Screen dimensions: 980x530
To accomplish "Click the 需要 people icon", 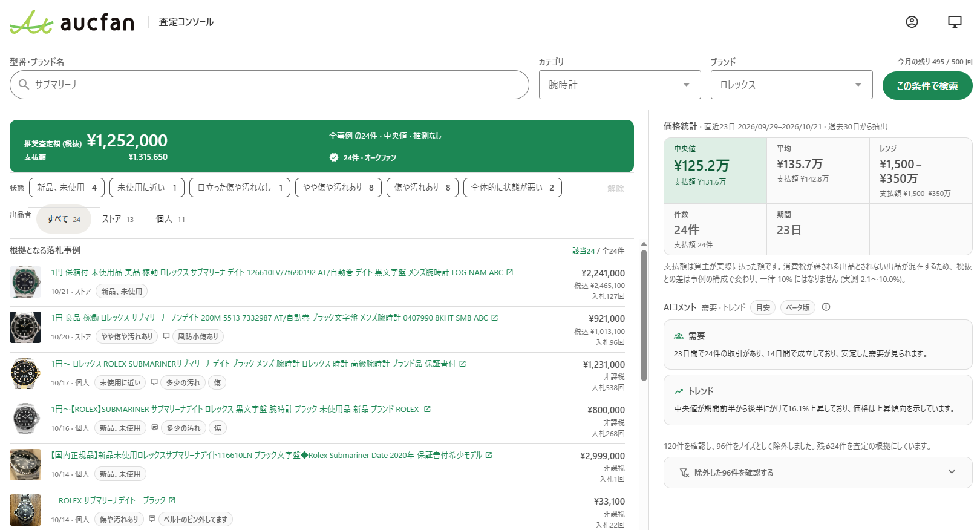I will 679,336.
